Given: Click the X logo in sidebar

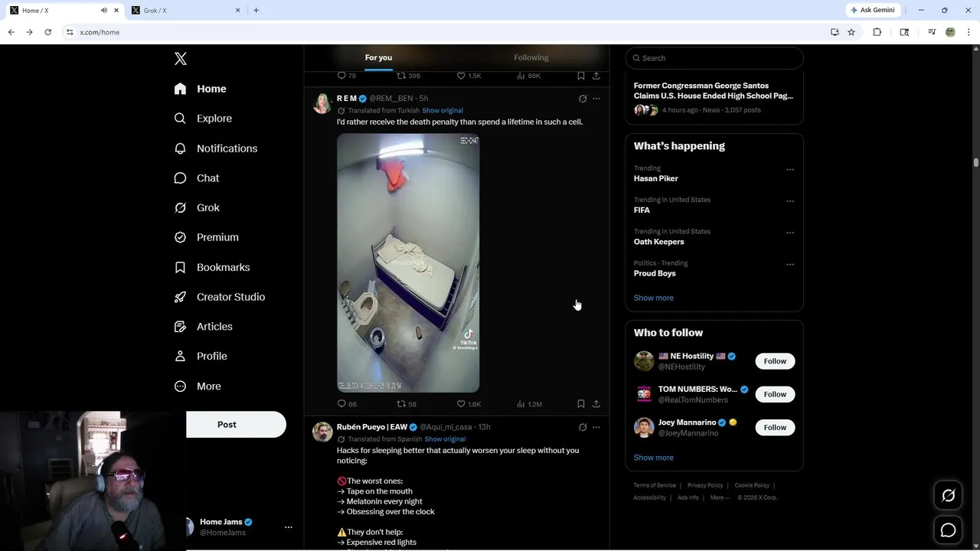Looking at the screenshot, I should click(x=181, y=59).
